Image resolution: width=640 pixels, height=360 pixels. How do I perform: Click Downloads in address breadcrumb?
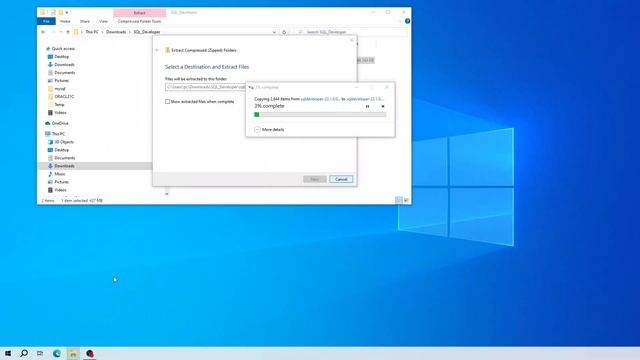click(116, 32)
